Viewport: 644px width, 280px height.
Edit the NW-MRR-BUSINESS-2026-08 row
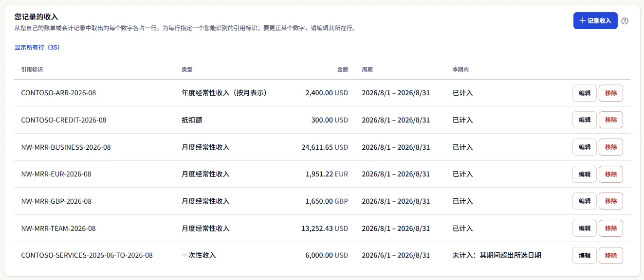(585, 147)
